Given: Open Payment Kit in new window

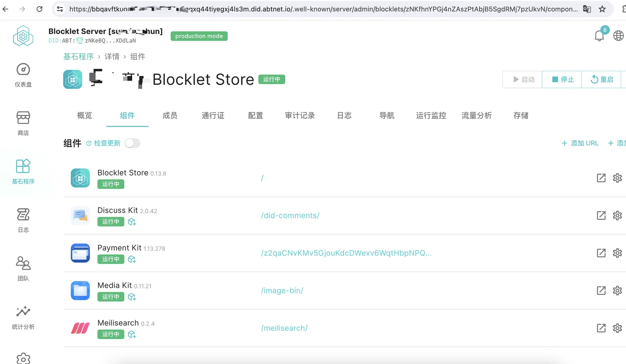Looking at the screenshot, I should tap(601, 253).
